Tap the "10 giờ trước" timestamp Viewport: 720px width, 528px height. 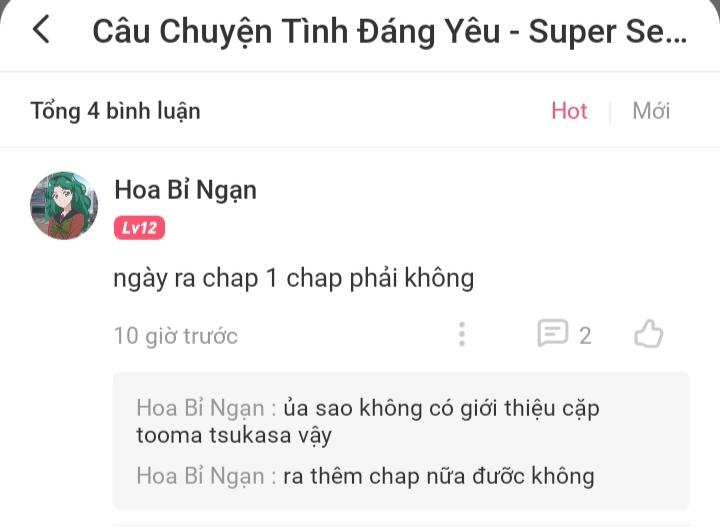[x=175, y=336]
